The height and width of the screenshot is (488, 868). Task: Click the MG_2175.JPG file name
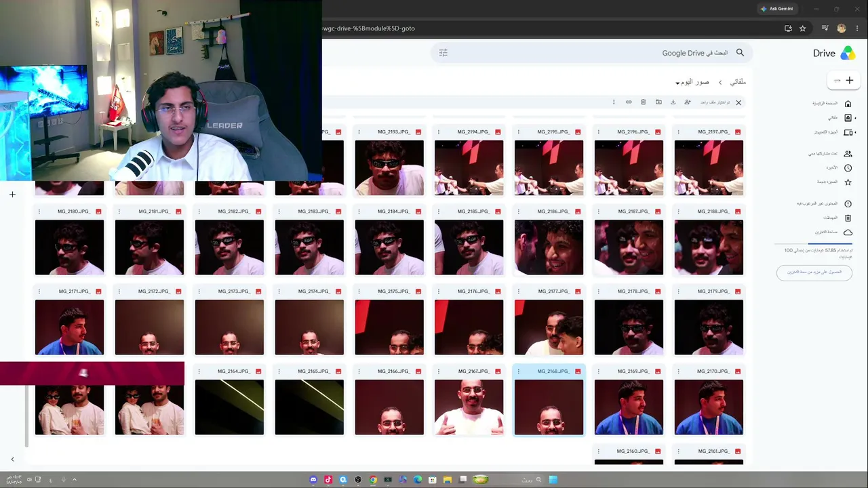tap(394, 291)
